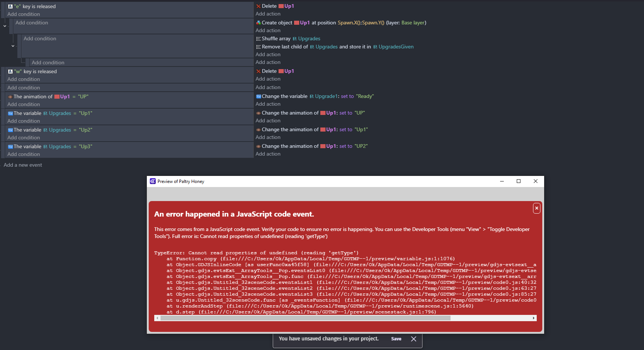Click the variable icon beside Change the variable Upgrade1
This screenshot has height=350, width=644.
(259, 96)
